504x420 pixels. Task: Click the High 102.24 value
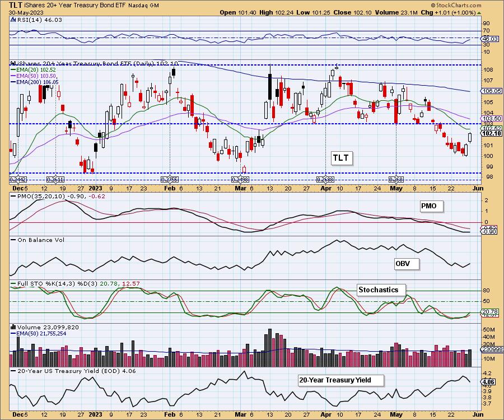(x=277, y=12)
